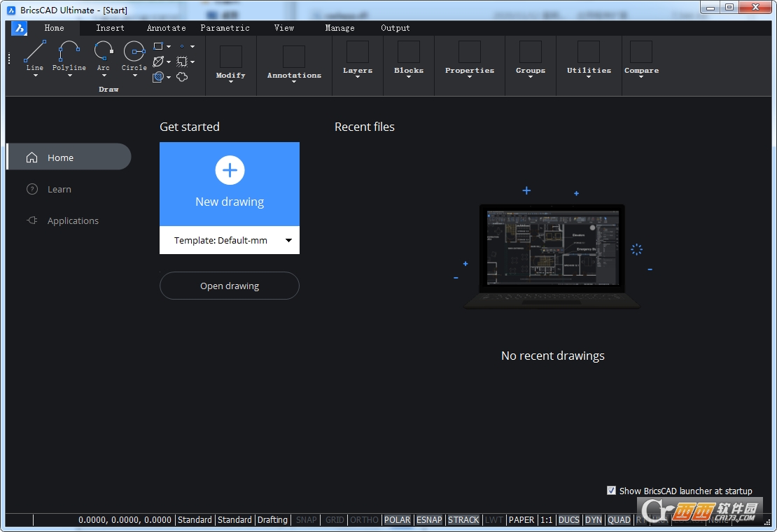The image size is (777, 532).
Task: Select the Revision cloud tool icon
Action: (x=182, y=77)
